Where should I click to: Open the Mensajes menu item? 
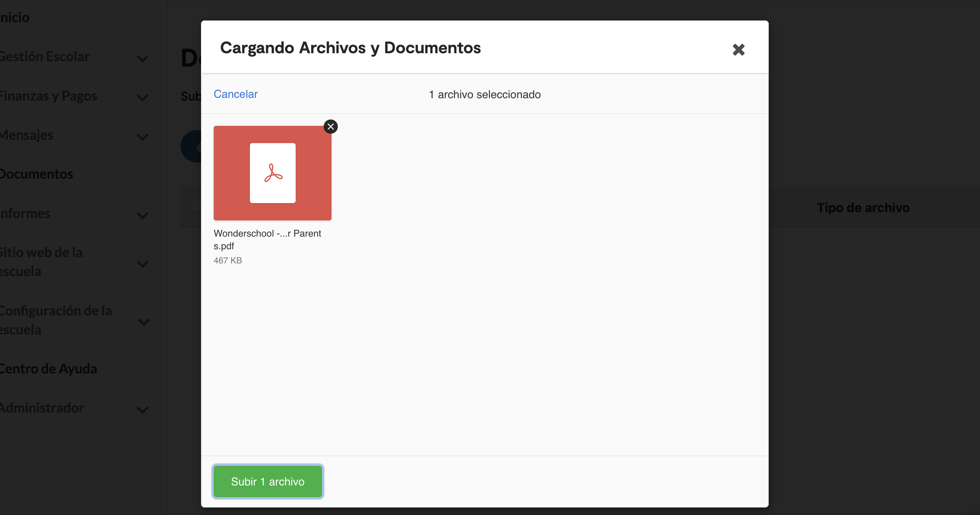point(26,135)
